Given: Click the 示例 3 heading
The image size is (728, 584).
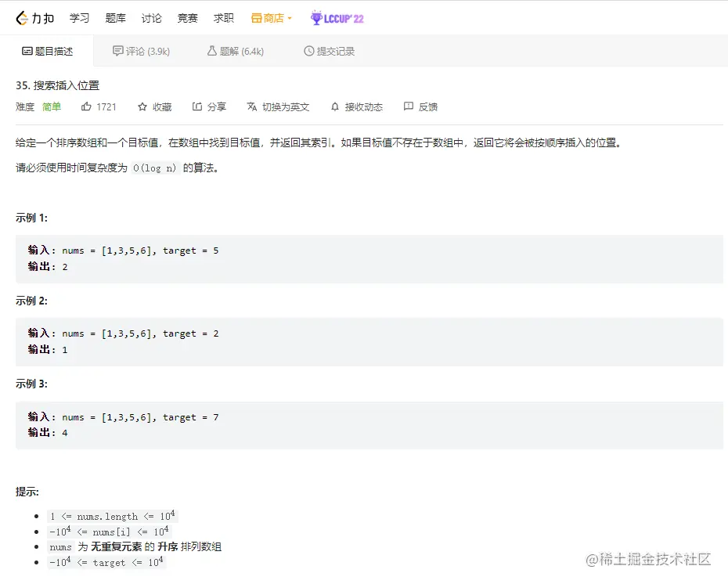Looking at the screenshot, I should pyautogui.click(x=31, y=384).
